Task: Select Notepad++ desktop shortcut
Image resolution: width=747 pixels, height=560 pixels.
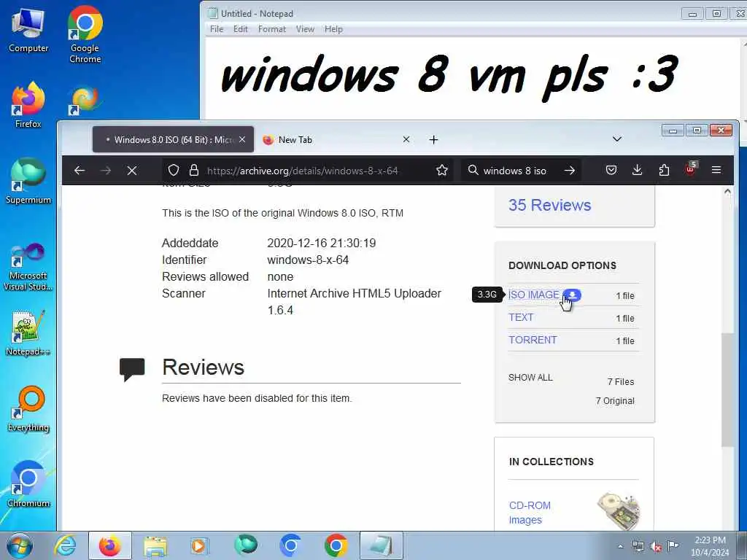Action: (28, 332)
